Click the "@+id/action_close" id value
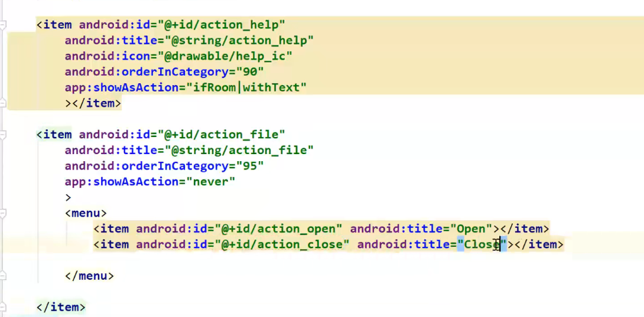The width and height of the screenshot is (644, 317). pos(282,245)
